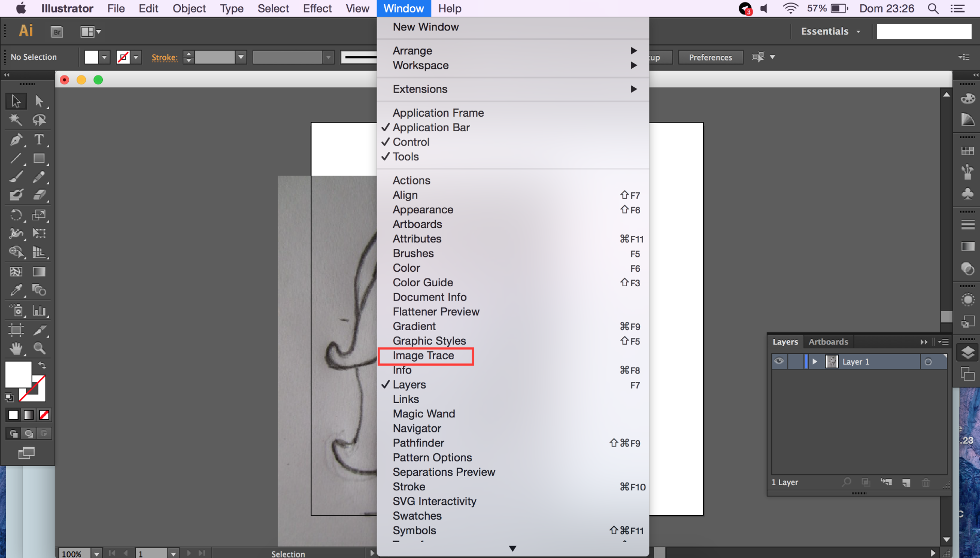Image resolution: width=980 pixels, height=558 pixels.
Task: Click the Preferences button
Action: pos(710,57)
